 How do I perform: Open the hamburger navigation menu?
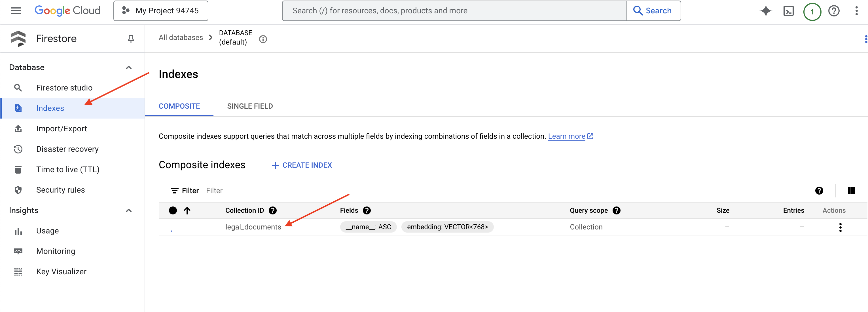click(16, 11)
